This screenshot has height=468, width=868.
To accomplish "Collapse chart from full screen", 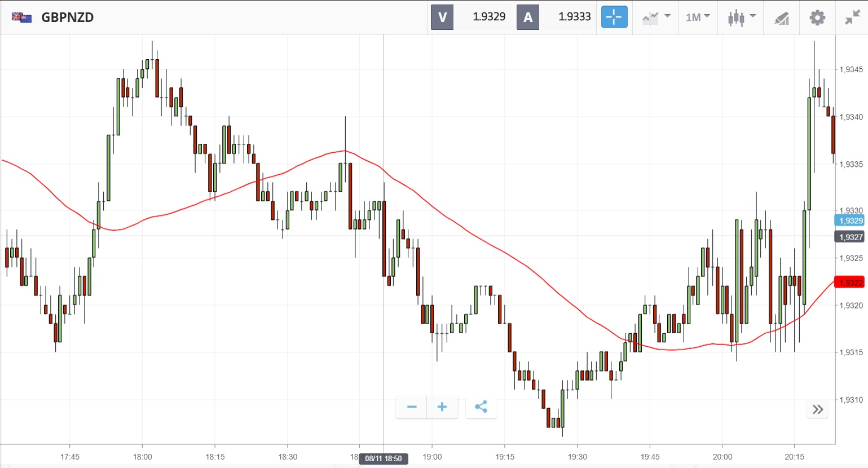I will point(852,17).
